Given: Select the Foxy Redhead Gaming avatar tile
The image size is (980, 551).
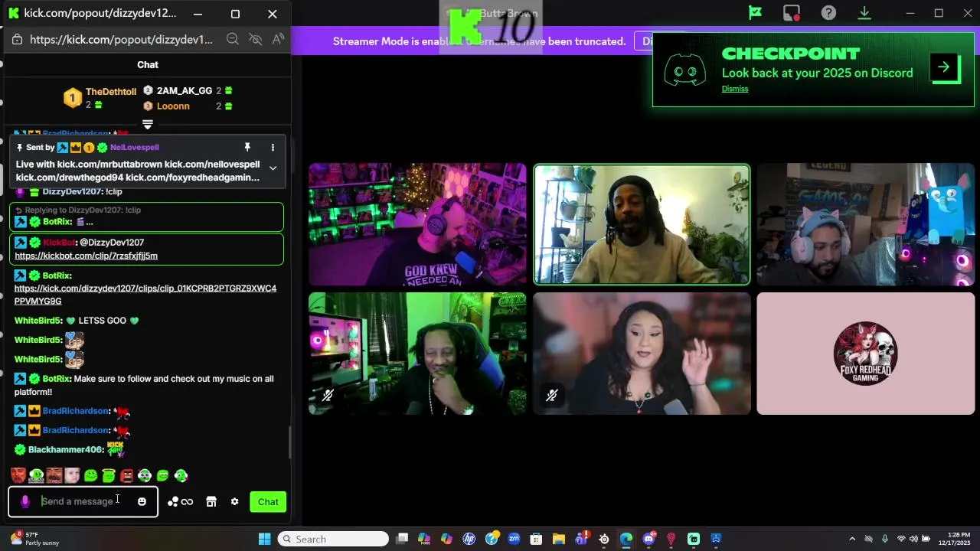Looking at the screenshot, I should click(x=866, y=354).
